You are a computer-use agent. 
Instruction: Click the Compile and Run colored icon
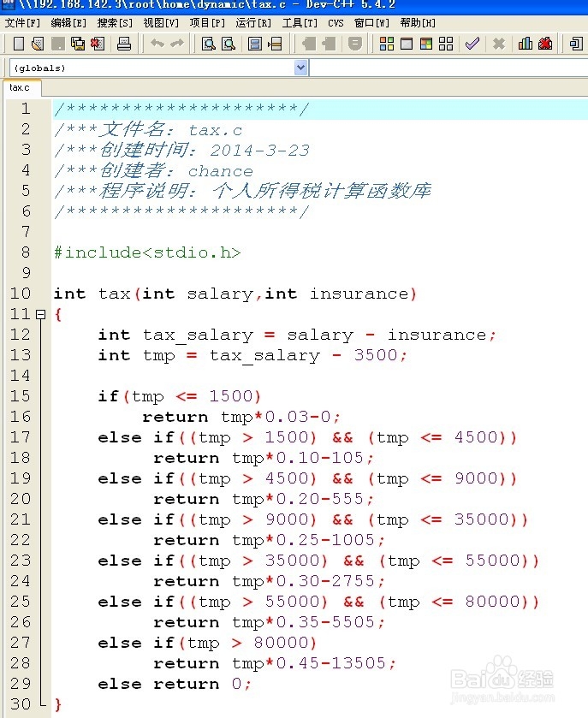pyautogui.click(x=426, y=44)
